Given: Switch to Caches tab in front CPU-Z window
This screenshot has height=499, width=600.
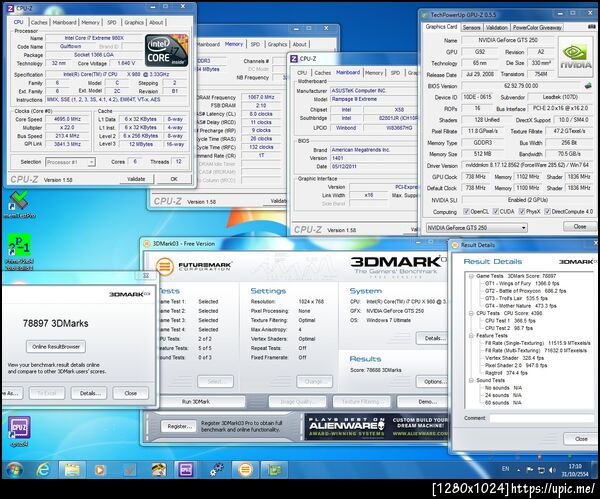Looking at the screenshot, I should [39, 23].
